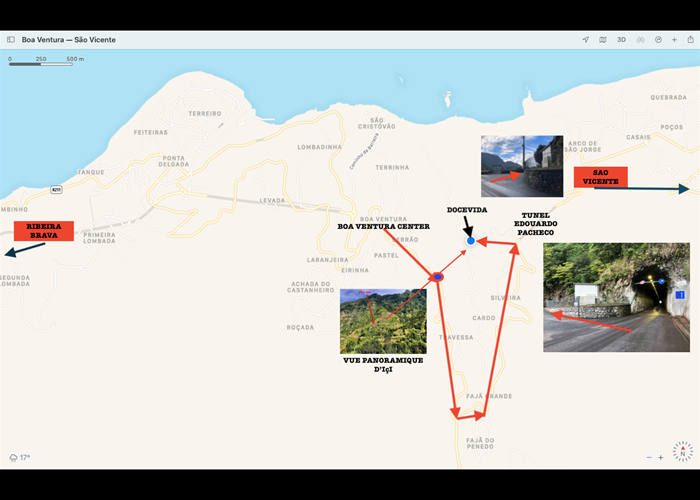Select the LEVADA map label
Screen dimensions: 700x500
(x=272, y=200)
